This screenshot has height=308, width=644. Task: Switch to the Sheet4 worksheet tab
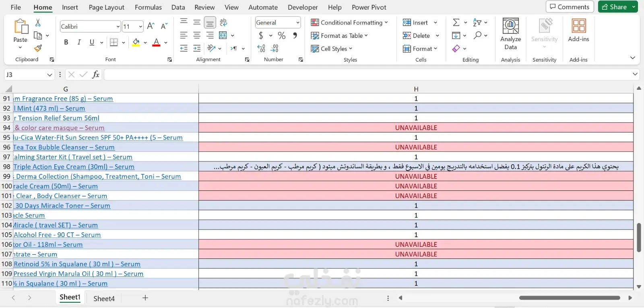[104, 298]
